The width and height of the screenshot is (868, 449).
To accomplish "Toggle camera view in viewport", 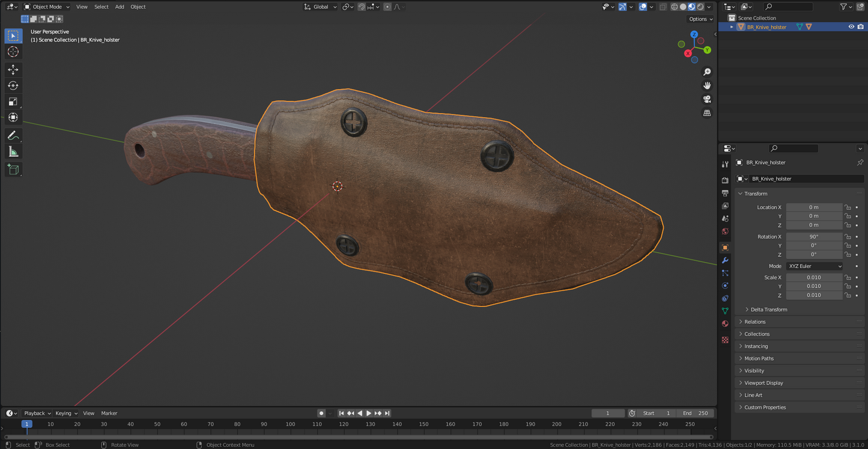I will click(x=707, y=99).
